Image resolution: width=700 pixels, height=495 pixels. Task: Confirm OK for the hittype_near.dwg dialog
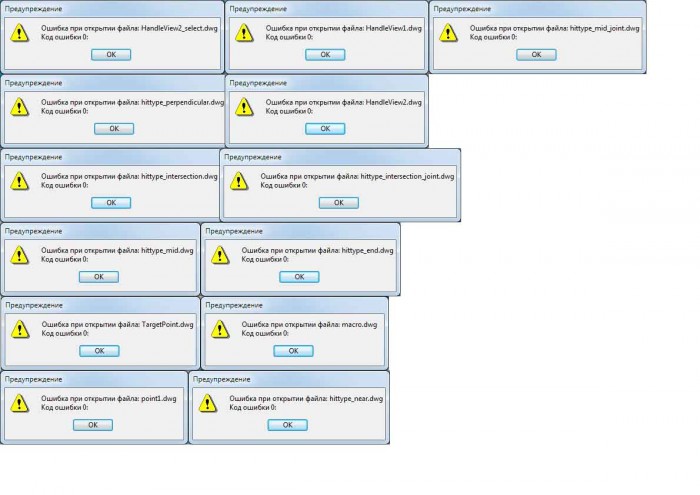288,425
